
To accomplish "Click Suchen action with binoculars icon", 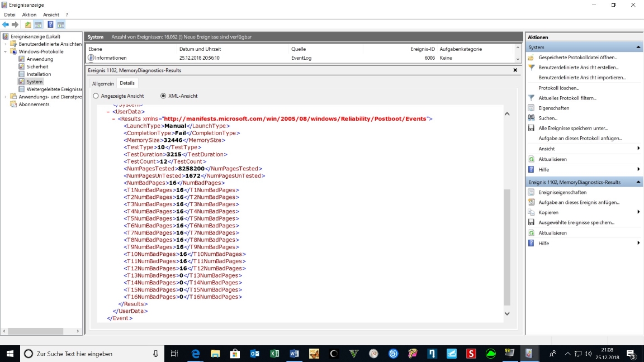I will [x=547, y=118].
